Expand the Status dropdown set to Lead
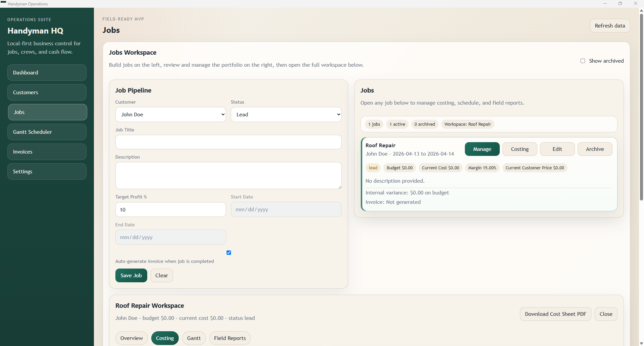Screen dimensions: 644x346 pyautogui.click(x=286, y=114)
